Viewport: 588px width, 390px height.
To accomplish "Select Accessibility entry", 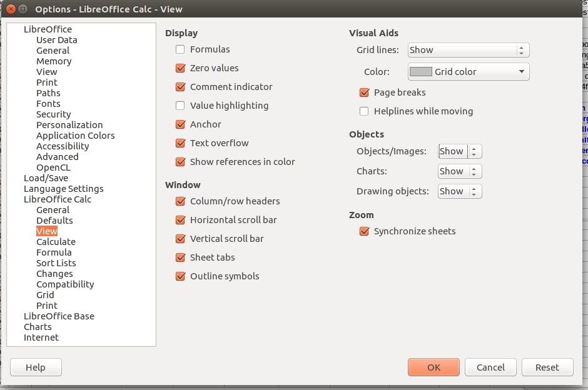I will (x=63, y=146).
